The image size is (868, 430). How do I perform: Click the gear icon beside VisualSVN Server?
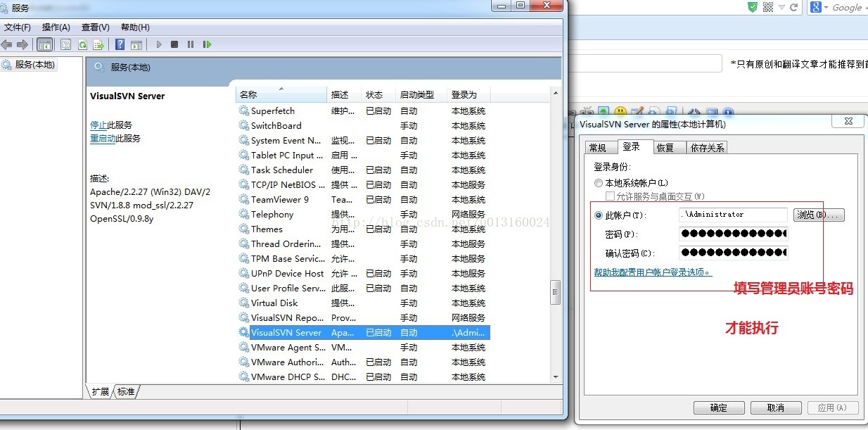coord(244,332)
